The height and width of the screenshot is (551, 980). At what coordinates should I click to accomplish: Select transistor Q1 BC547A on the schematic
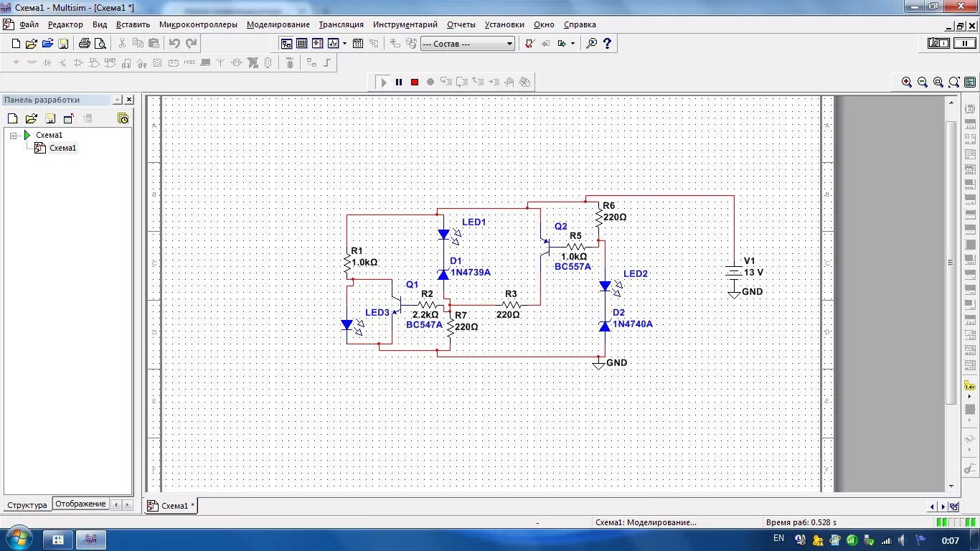[x=398, y=304]
